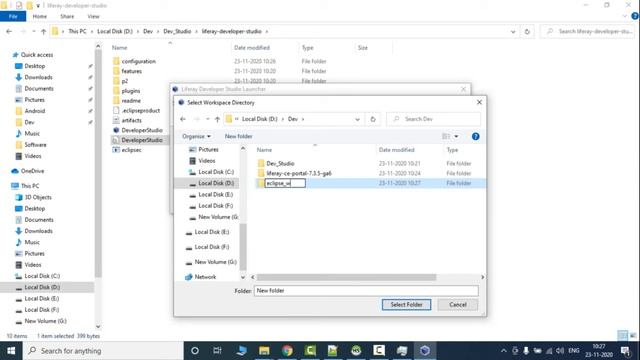Click Explorer up directory arrow

point(43,31)
